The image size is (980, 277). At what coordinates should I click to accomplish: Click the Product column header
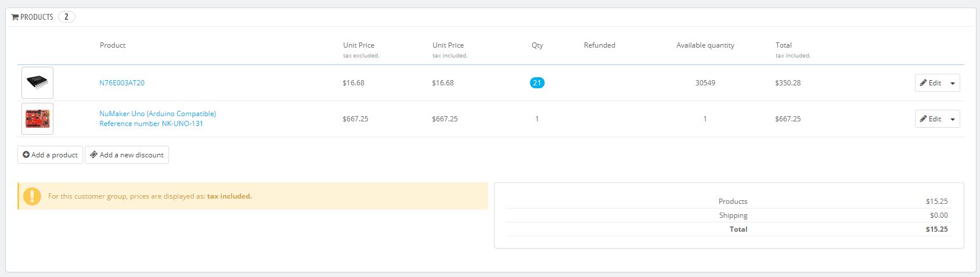point(113,45)
